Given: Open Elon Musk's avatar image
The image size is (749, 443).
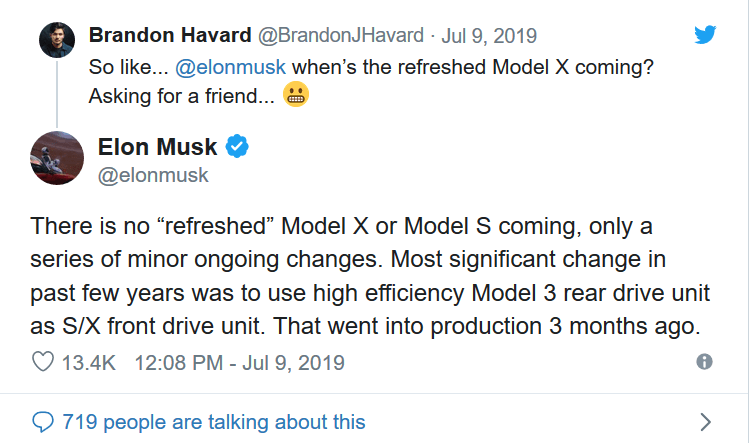Looking at the screenshot, I should (57, 158).
